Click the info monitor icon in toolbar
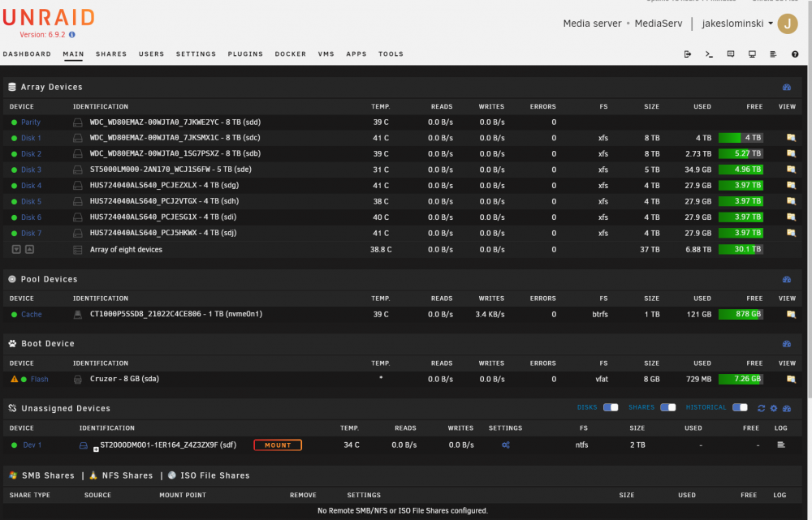The height and width of the screenshot is (520, 812). pyautogui.click(x=752, y=54)
